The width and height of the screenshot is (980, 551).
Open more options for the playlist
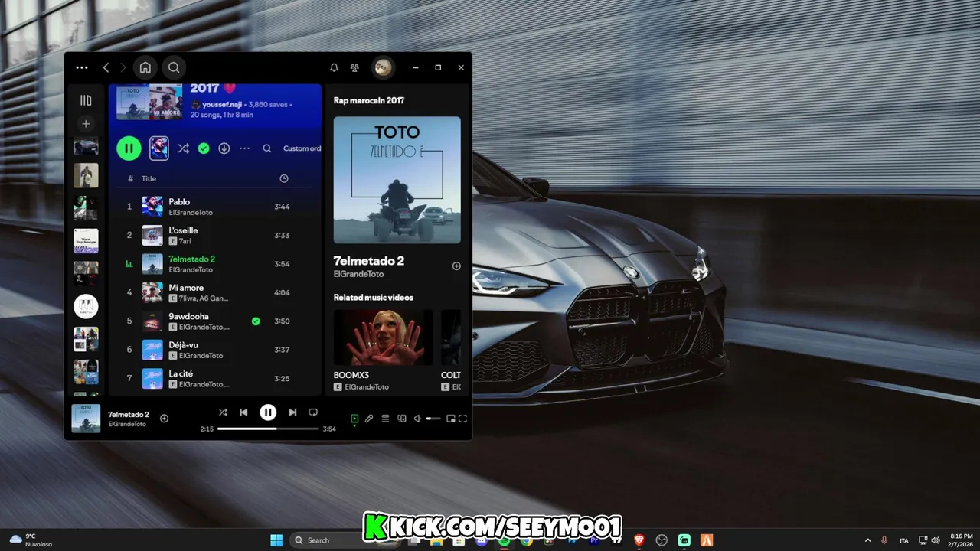[245, 148]
